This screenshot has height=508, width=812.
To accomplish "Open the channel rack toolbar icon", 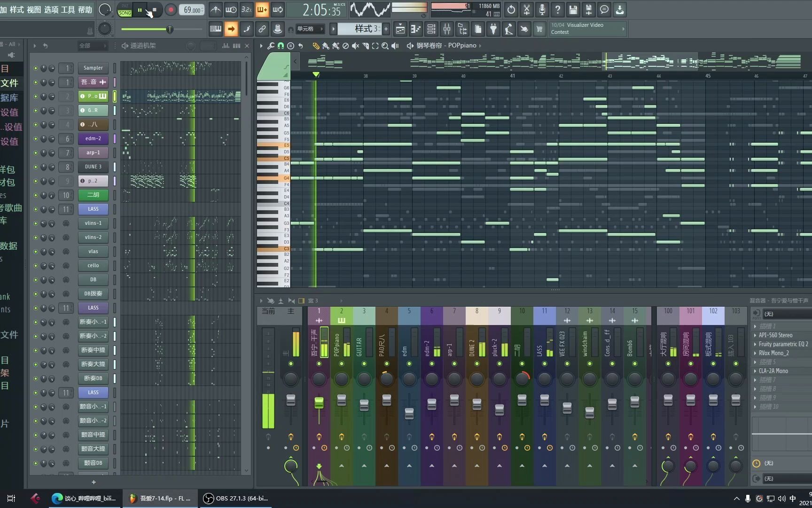I will (x=431, y=29).
